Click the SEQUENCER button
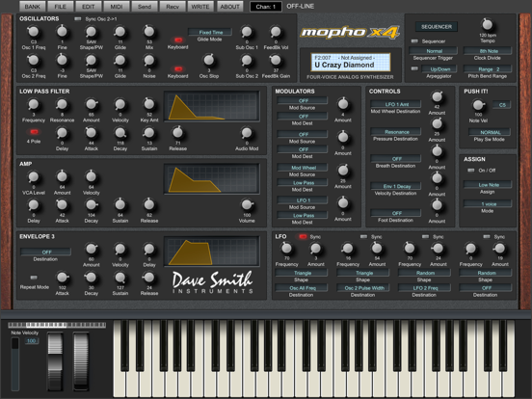Screen dimensions: 532x399 pos(437,26)
